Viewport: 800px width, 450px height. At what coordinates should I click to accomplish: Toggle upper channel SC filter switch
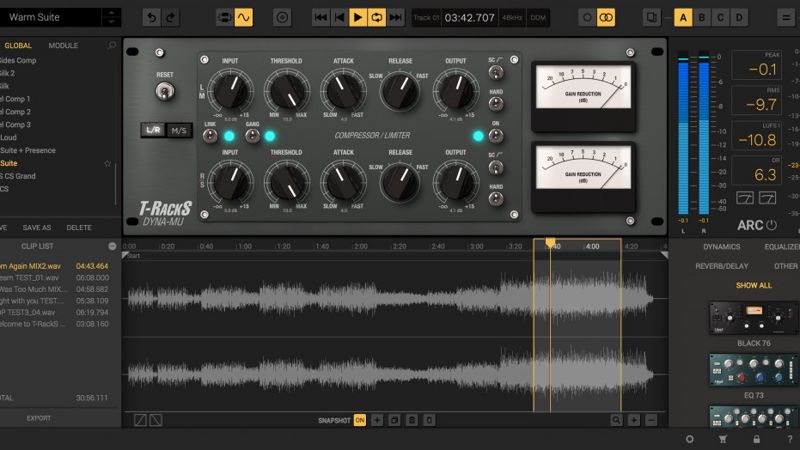[495, 72]
